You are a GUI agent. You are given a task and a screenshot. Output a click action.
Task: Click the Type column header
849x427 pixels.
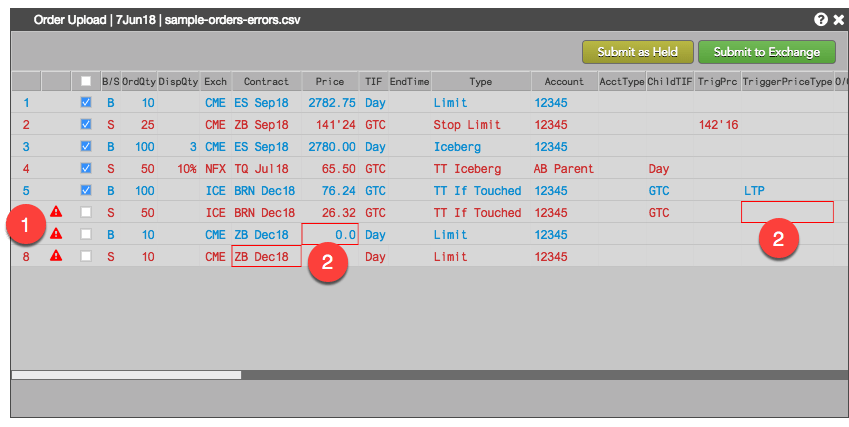pos(481,82)
